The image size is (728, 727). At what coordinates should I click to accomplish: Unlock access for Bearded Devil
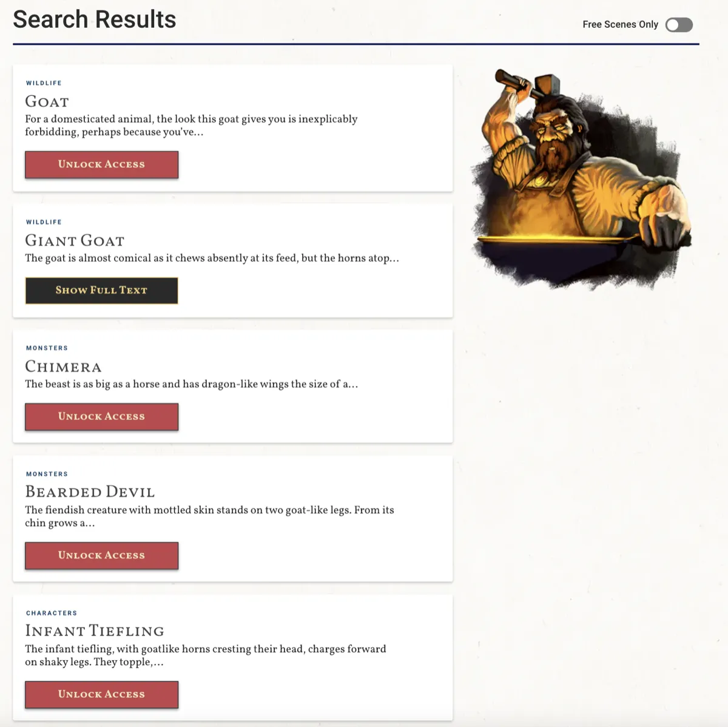101,556
